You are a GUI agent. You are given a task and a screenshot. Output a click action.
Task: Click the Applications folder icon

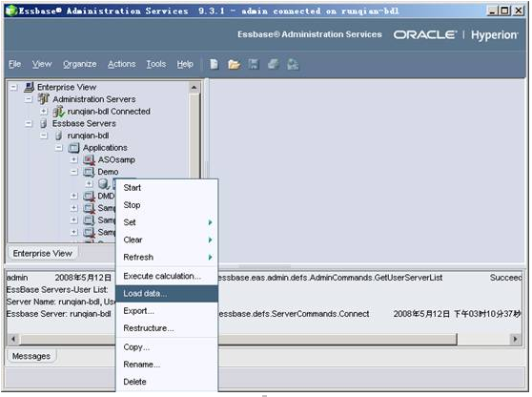73,148
